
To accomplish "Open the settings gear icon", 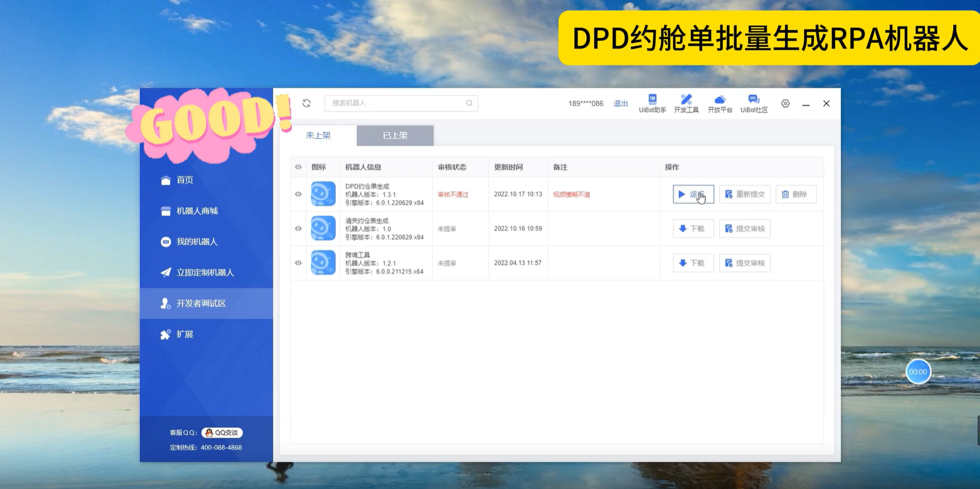I will point(785,103).
